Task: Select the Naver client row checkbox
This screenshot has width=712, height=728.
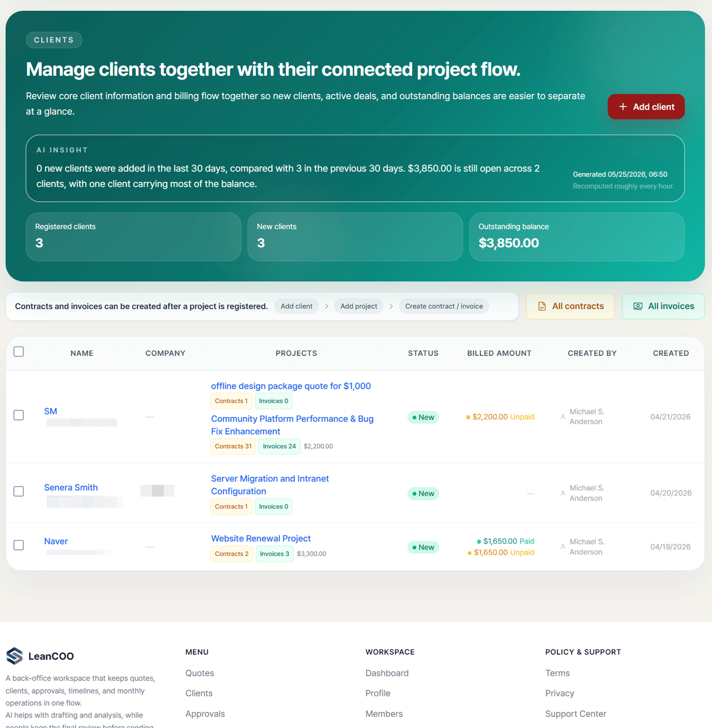Action: tap(19, 545)
